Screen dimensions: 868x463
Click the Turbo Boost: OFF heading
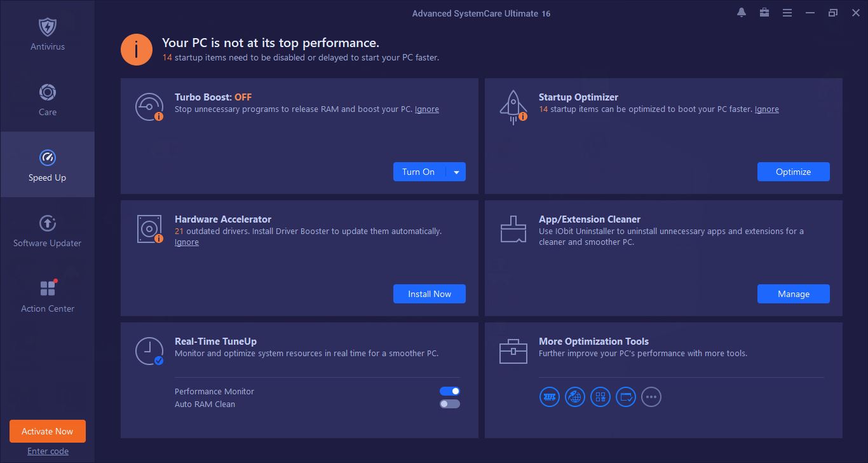click(x=214, y=97)
